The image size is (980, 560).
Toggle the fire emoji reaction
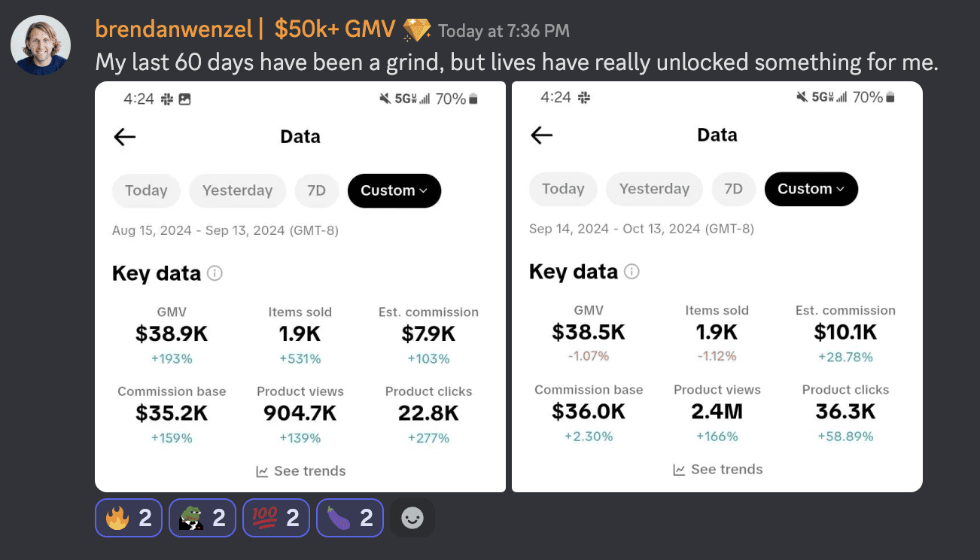128,517
